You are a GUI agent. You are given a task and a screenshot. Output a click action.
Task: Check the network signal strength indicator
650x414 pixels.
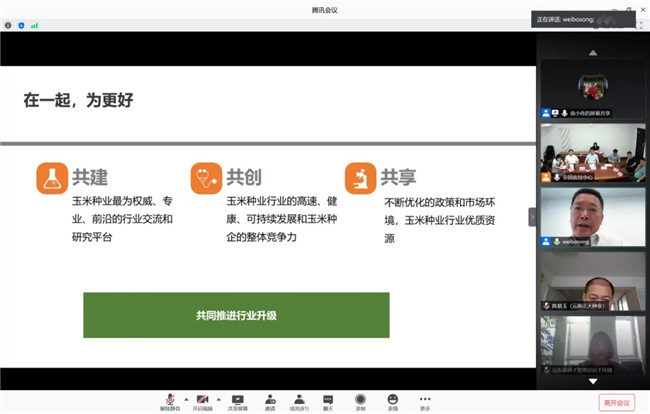click(34, 25)
